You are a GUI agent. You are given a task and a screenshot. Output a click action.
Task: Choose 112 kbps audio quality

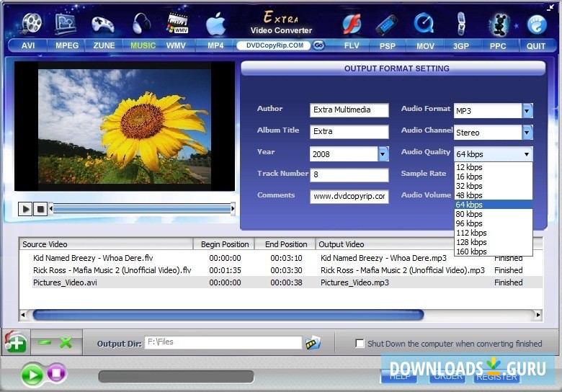493,233
